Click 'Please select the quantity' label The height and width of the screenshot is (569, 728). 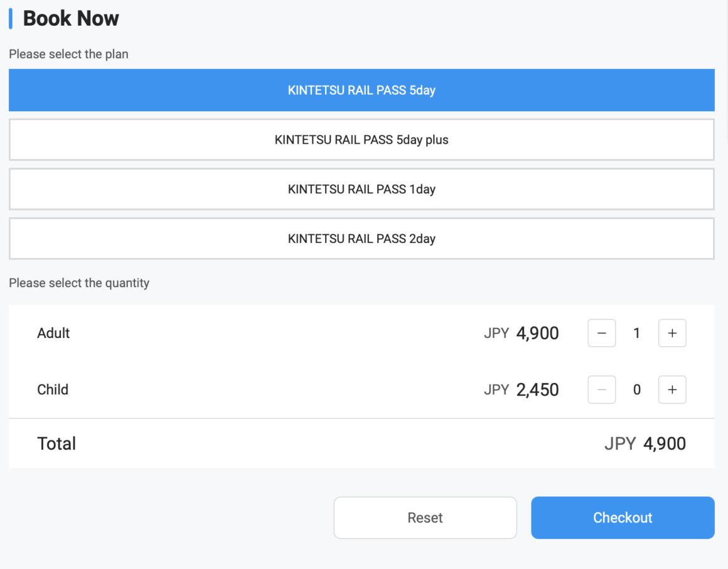click(79, 283)
